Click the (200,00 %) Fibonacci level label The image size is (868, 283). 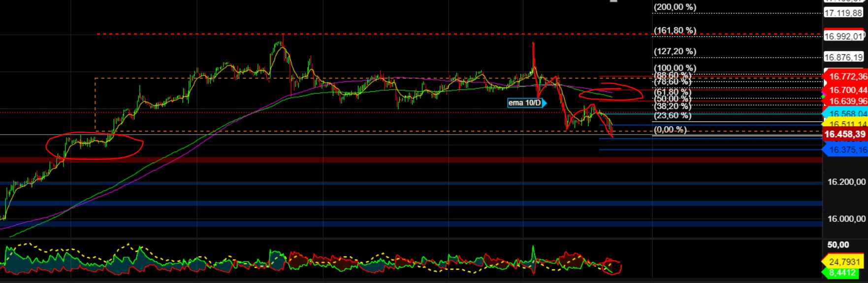[x=675, y=7]
